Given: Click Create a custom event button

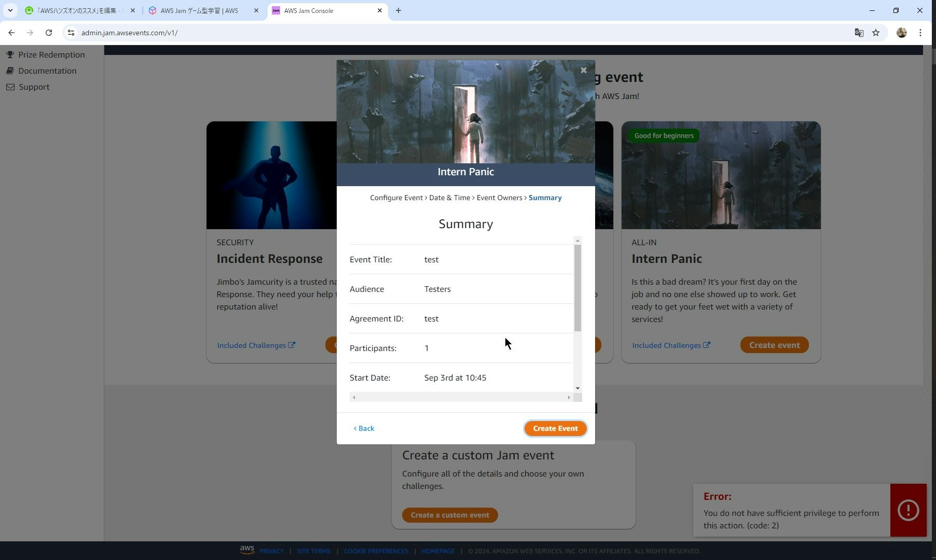Looking at the screenshot, I should (x=450, y=515).
